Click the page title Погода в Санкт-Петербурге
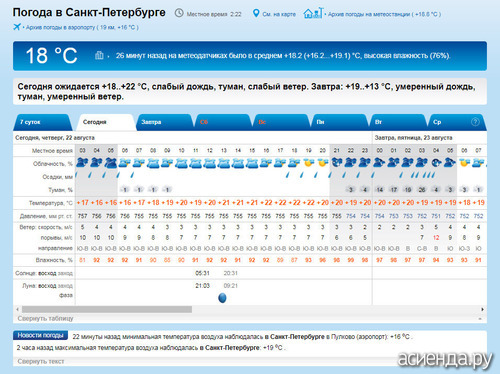 [89, 12]
